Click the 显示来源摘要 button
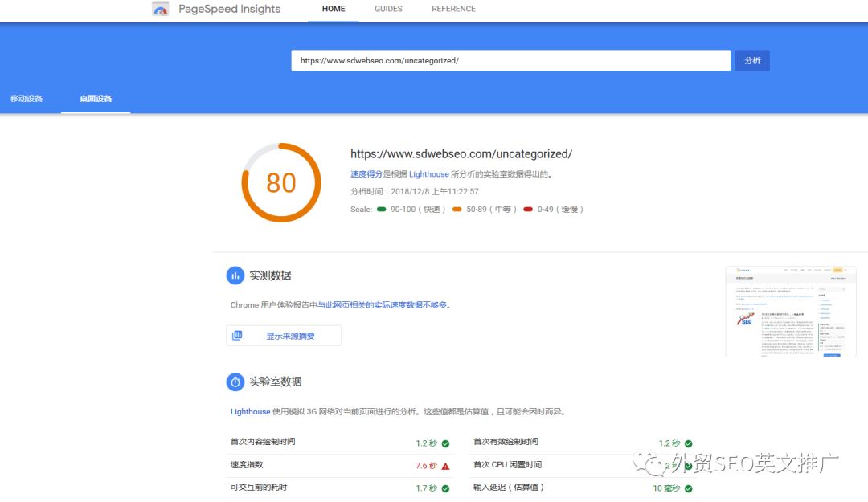The image size is (868, 502). click(x=284, y=336)
